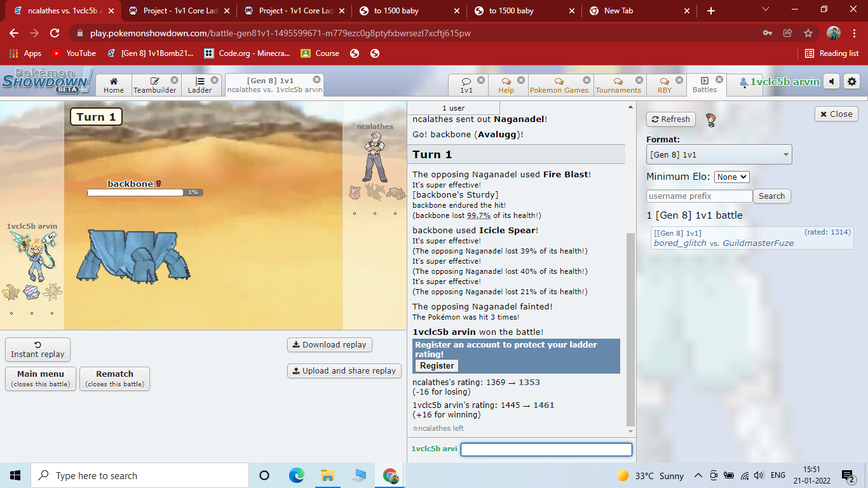Switch to the New Tab browser tab
Image resolution: width=868 pixels, height=488 pixels.
pos(641,11)
